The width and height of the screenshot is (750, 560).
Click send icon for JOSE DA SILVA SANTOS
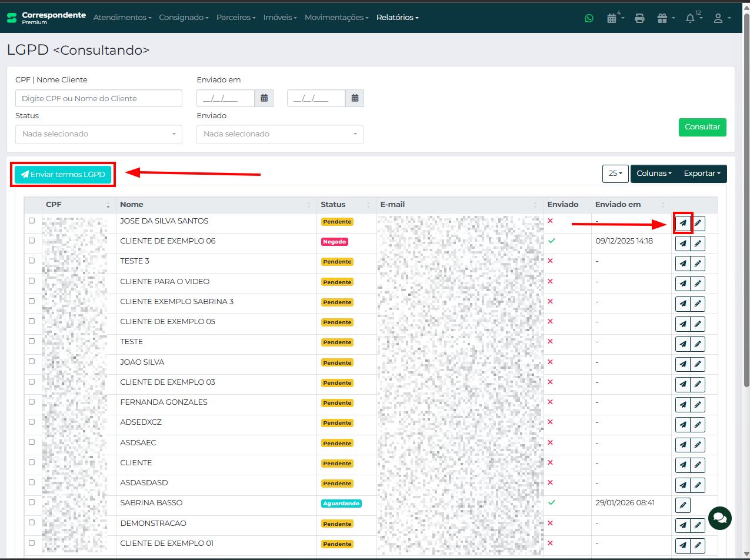click(682, 223)
